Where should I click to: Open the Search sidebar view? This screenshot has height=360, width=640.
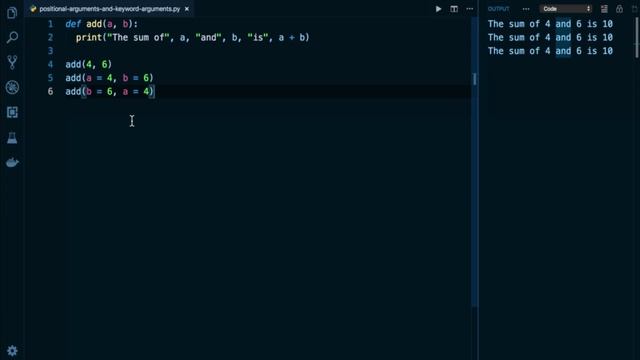(x=12, y=38)
